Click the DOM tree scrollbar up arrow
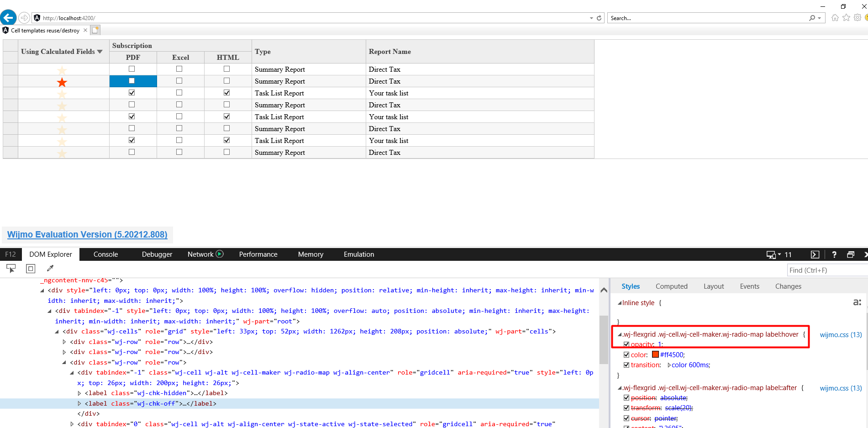 click(604, 291)
